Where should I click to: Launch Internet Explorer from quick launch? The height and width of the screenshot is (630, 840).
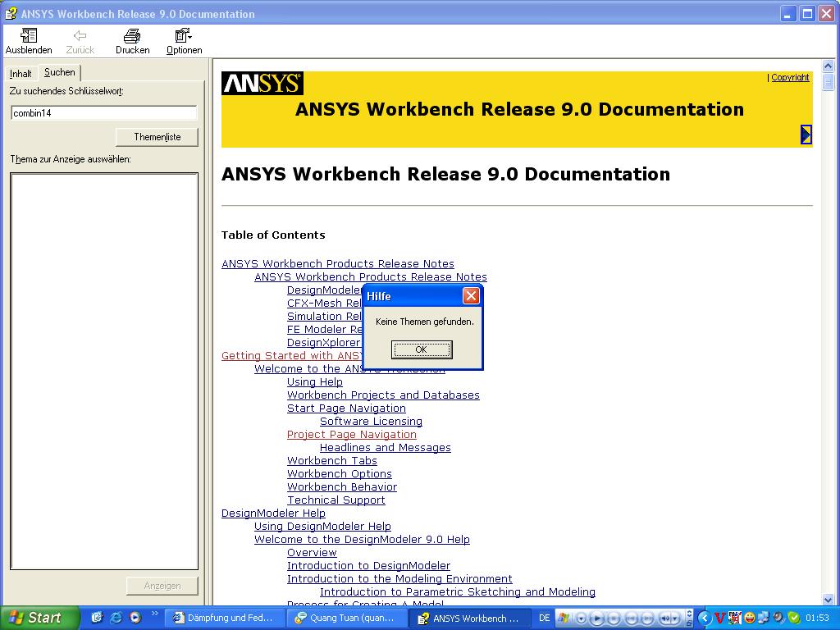(116, 618)
